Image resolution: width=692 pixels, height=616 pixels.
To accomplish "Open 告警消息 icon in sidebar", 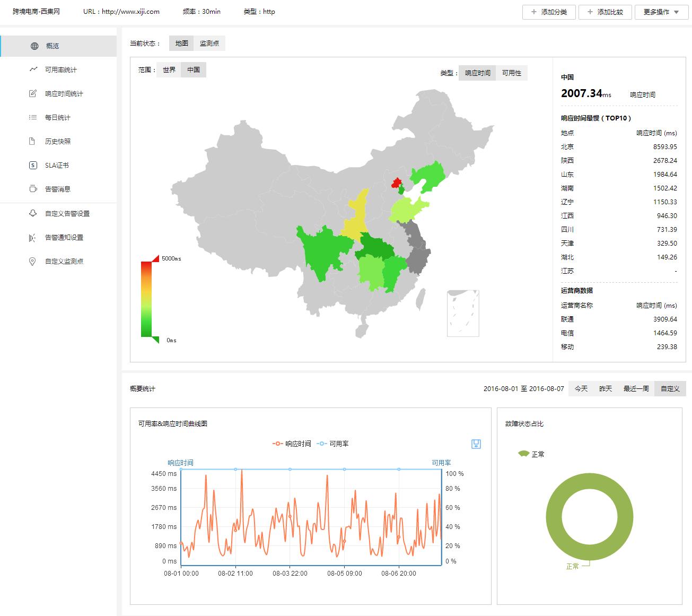I will [x=33, y=189].
